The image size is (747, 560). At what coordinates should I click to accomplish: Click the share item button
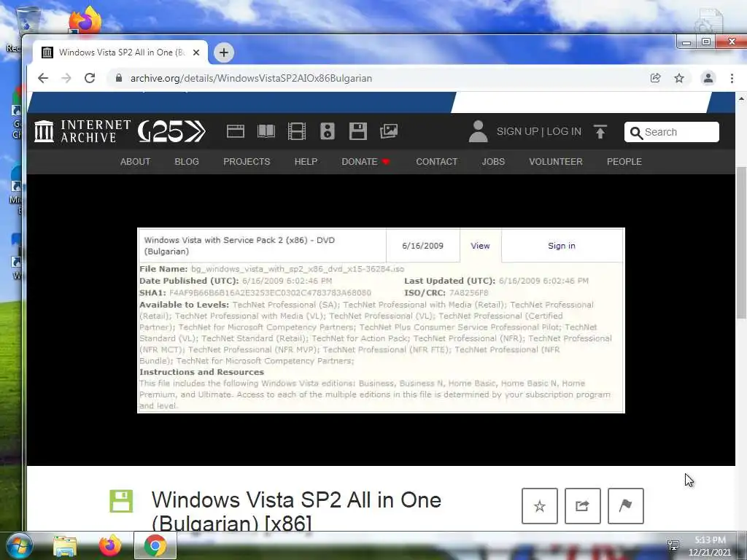point(583,506)
